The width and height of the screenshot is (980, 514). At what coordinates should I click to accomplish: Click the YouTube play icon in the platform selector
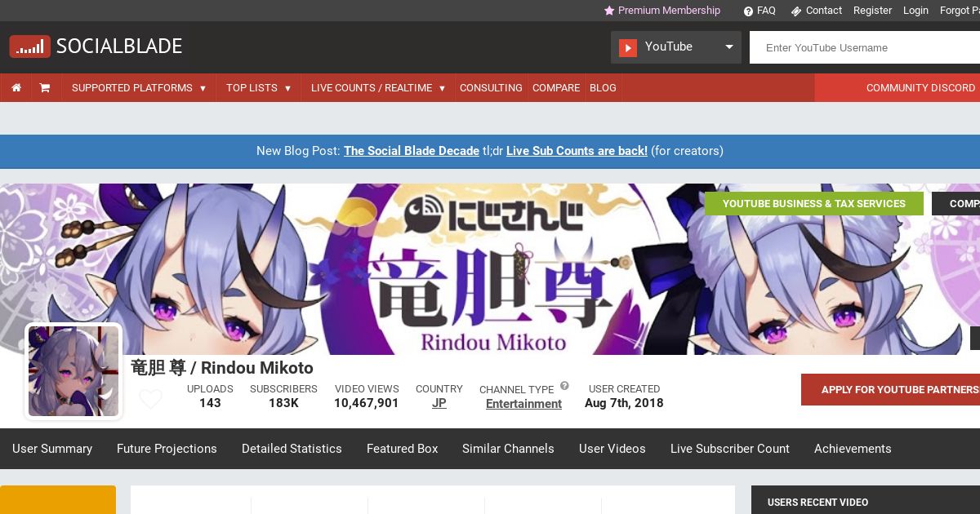628,47
